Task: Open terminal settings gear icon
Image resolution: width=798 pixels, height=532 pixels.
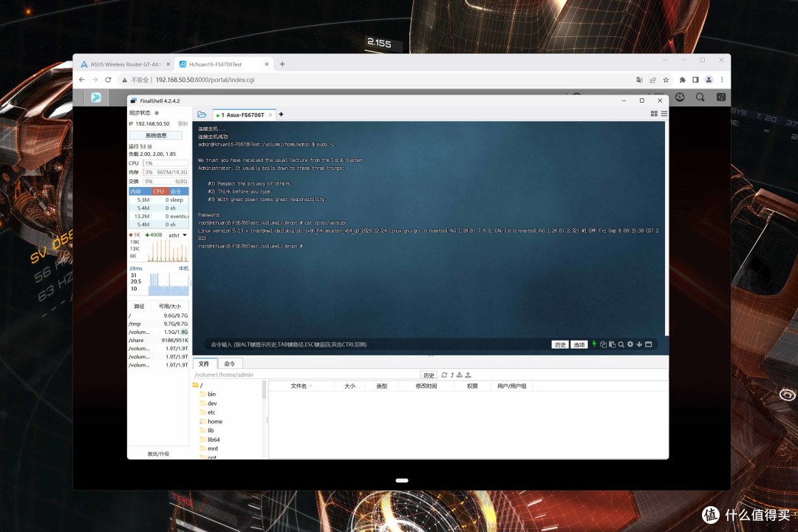Action: (x=630, y=344)
